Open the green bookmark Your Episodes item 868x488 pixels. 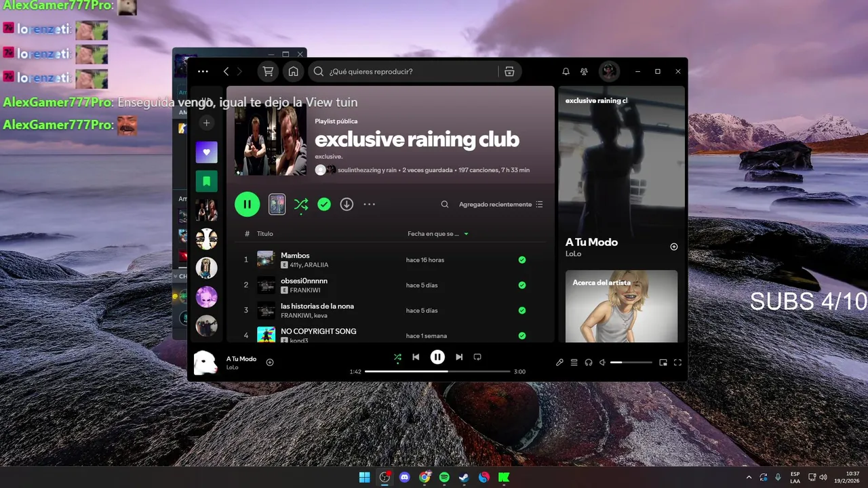click(207, 181)
